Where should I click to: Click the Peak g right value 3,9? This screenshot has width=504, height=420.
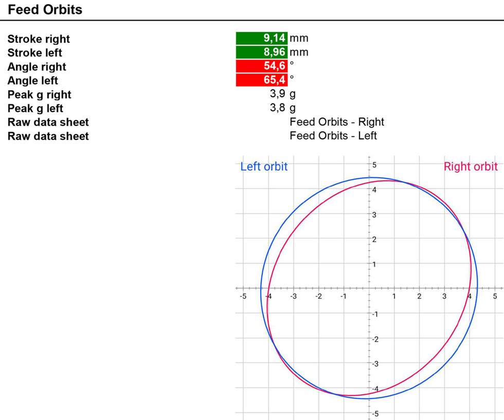click(x=278, y=94)
